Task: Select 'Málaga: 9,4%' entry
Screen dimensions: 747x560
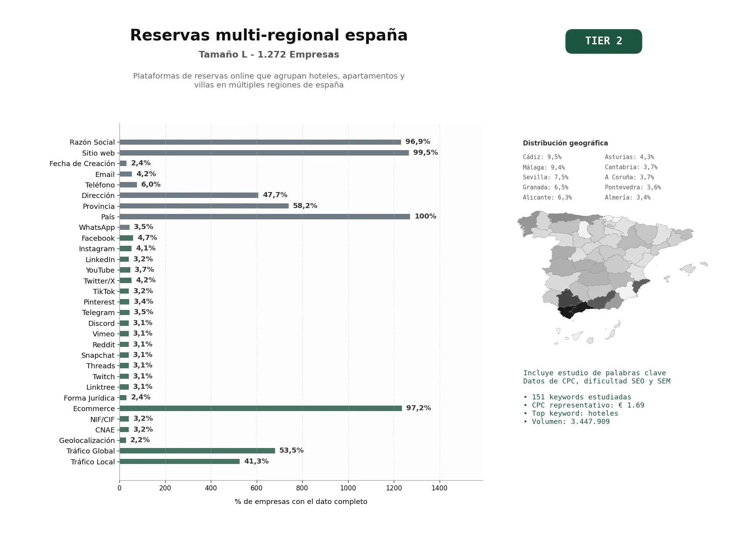Action: point(544,167)
